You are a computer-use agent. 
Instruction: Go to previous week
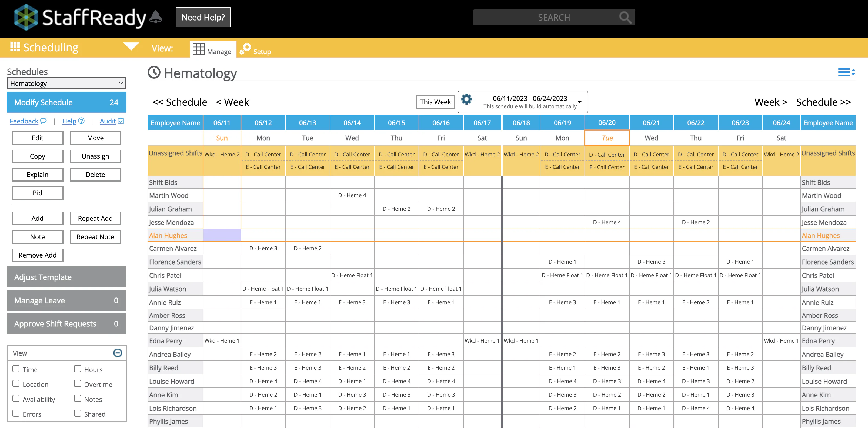tap(232, 102)
